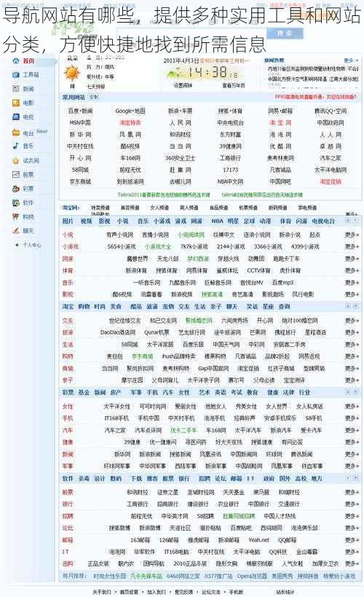Expand 更多 on the 股票 row
Image resolution: width=364 pixels, height=597 pixels.
[x=352, y=492]
